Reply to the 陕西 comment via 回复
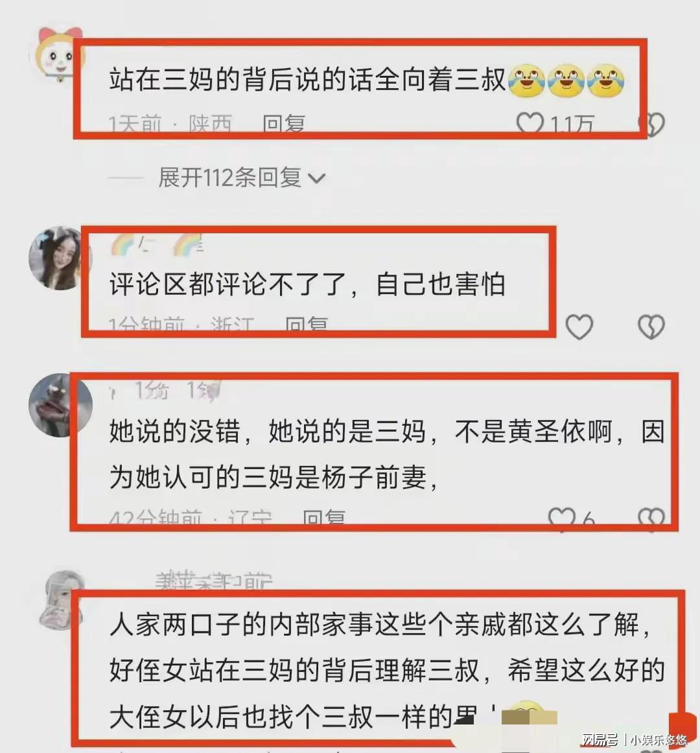Image resolution: width=700 pixels, height=753 pixels. coord(283,124)
